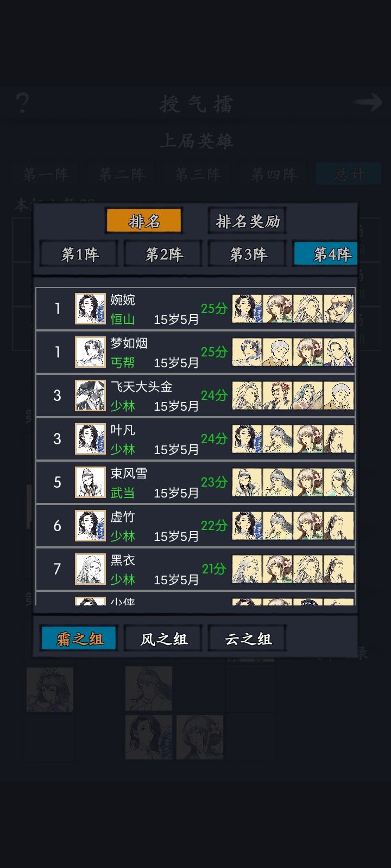Open 婉婉's character portrait

tap(90, 309)
